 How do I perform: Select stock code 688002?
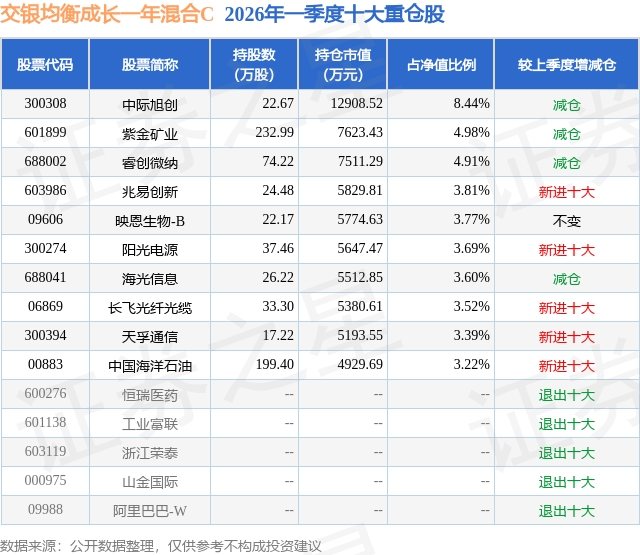(45, 162)
